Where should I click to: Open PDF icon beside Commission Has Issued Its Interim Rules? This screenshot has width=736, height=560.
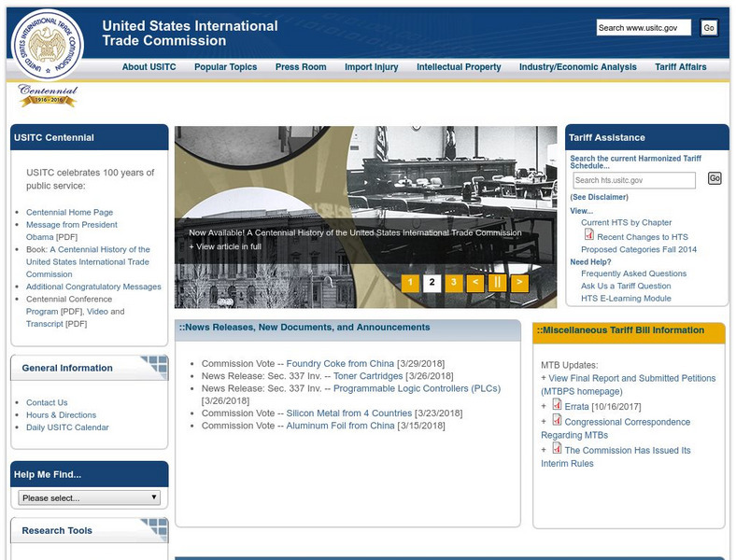pyautogui.click(x=557, y=447)
